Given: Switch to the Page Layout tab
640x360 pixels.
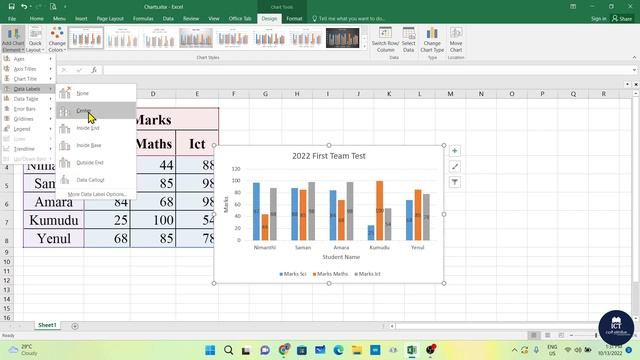Looking at the screenshot, I should coord(110,18).
